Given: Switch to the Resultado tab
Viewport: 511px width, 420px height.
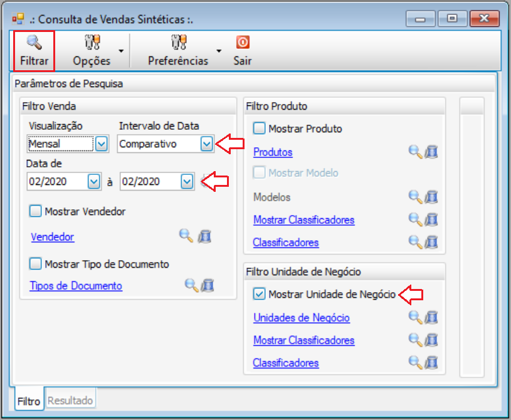Looking at the screenshot, I should pos(70,400).
